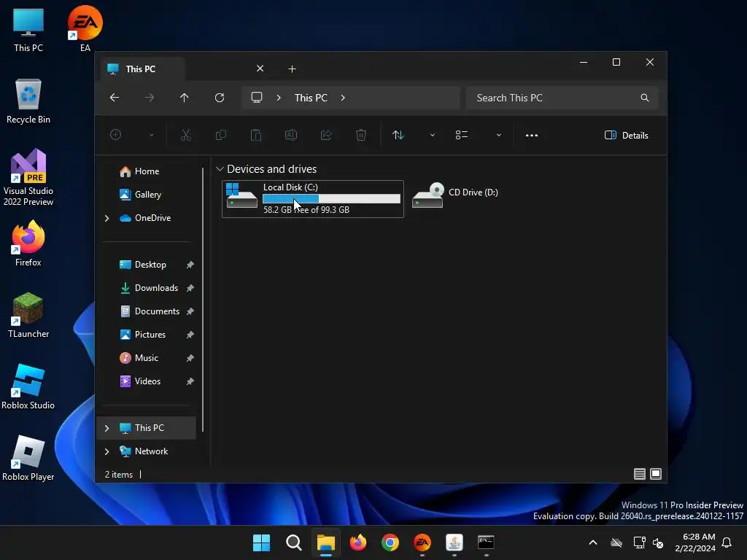Click the Copy toolbar icon
This screenshot has width=747, height=560.
click(221, 135)
